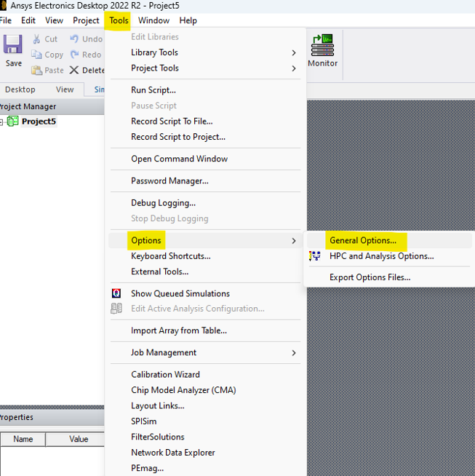Click the Name column header
The width and height of the screenshot is (475, 476).
click(x=23, y=439)
